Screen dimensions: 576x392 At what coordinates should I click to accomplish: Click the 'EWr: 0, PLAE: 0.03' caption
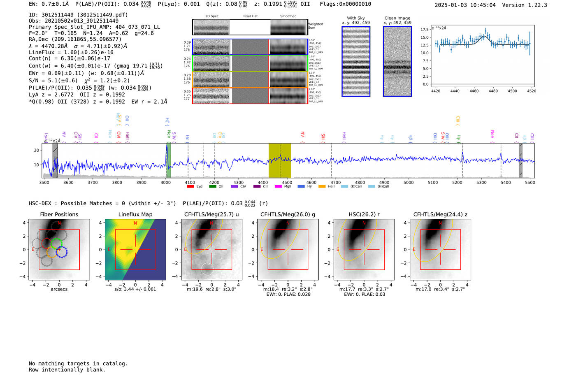[365, 294]
